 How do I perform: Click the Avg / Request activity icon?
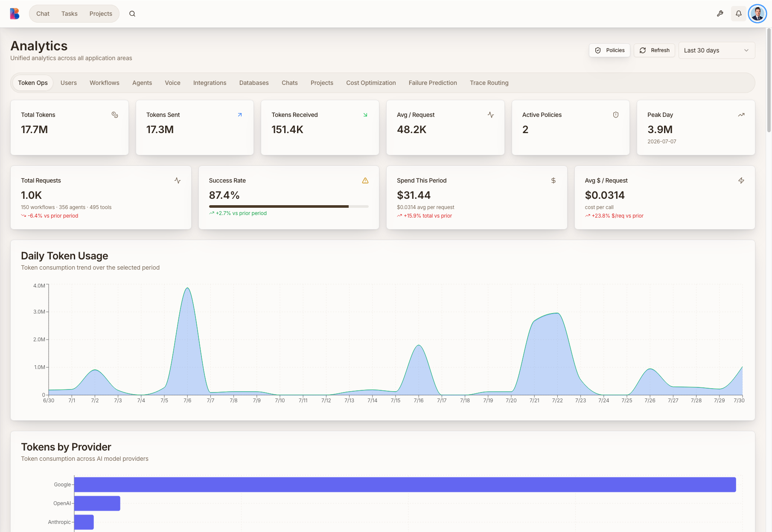click(x=491, y=115)
